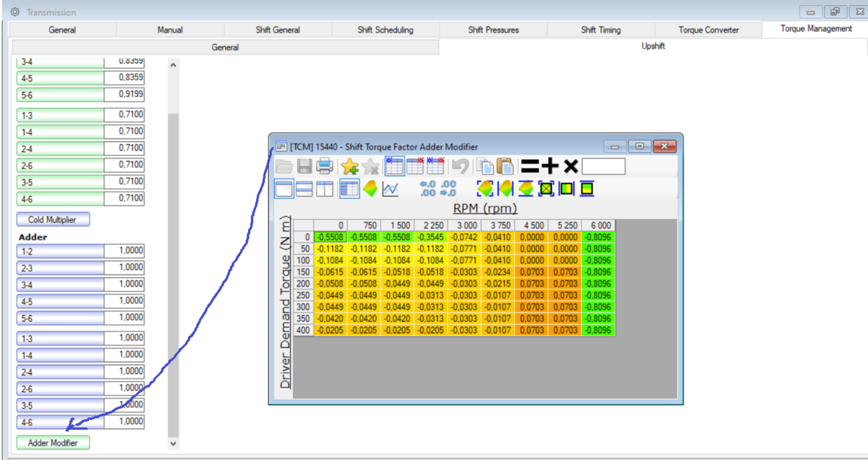Click the paste clipboard icon
The width and height of the screenshot is (868, 460).
(505, 166)
